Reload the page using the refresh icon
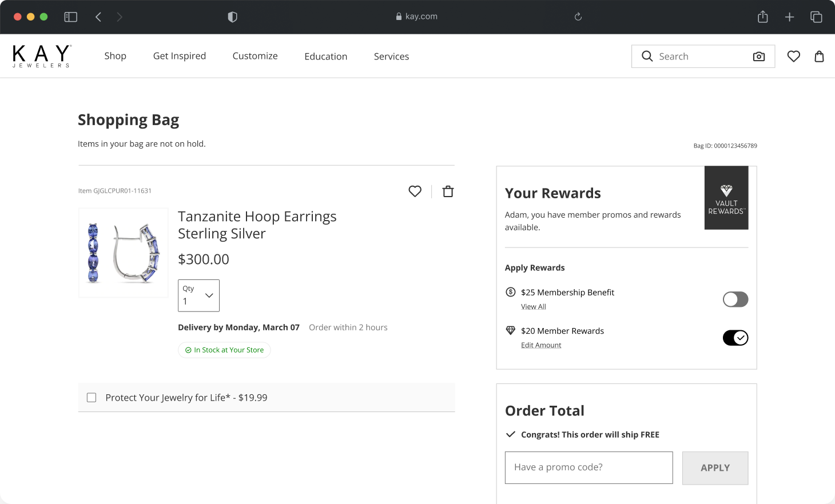 pyautogui.click(x=578, y=17)
